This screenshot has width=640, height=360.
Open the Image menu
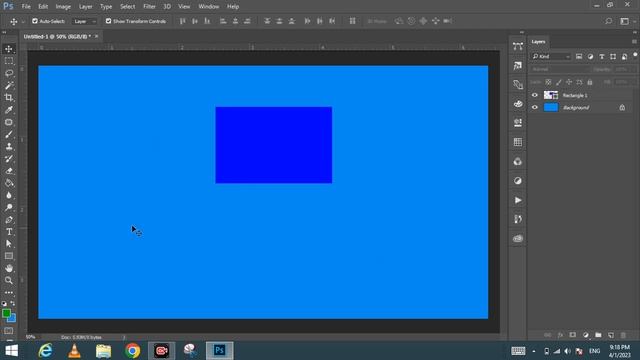coord(63,7)
